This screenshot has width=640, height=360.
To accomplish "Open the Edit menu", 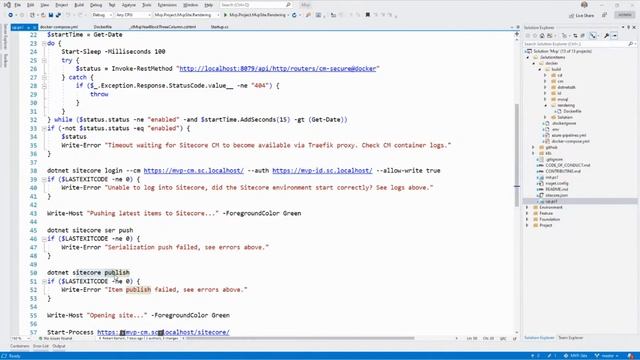I will coord(31,5).
